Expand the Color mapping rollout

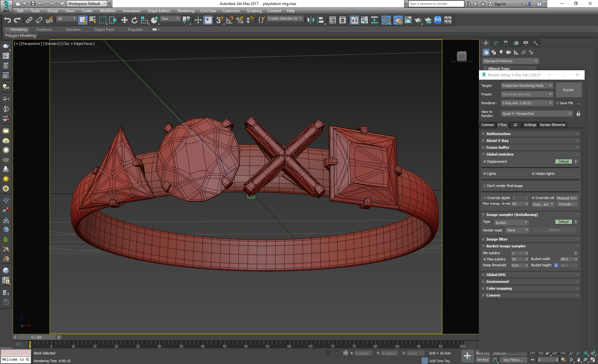[530, 288]
